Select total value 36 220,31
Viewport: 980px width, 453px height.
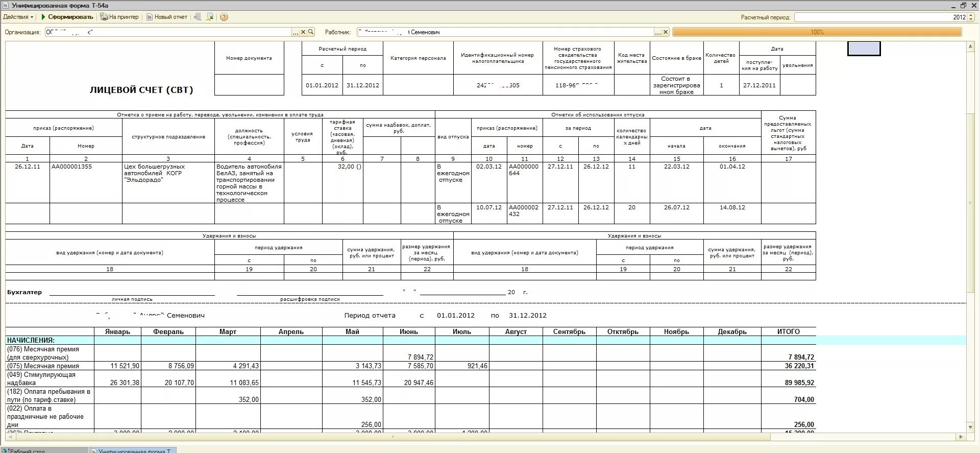789,366
